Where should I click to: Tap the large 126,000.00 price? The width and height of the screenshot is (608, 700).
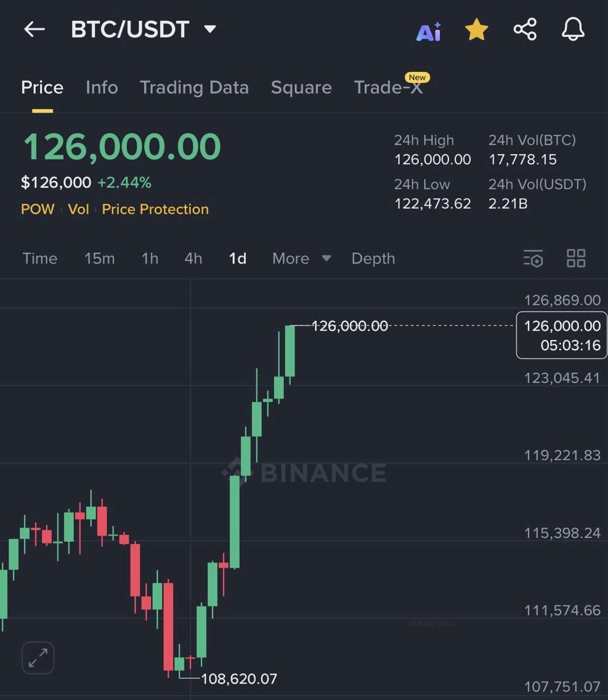(x=122, y=147)
